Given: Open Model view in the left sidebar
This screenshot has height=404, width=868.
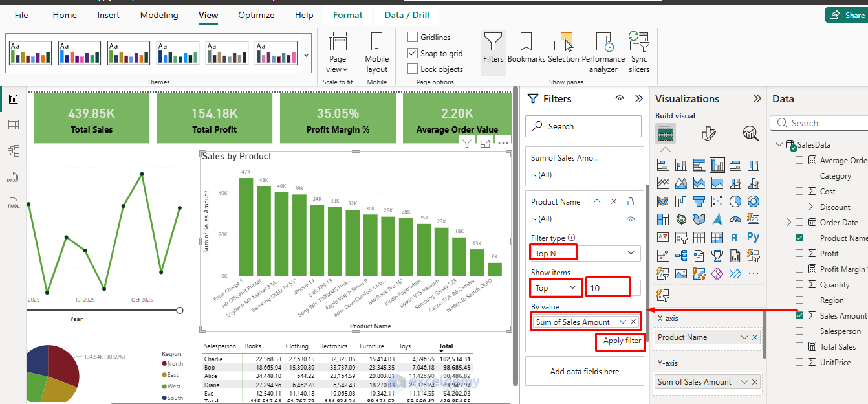Looking at the screenshot, I should tap(14, 151).
